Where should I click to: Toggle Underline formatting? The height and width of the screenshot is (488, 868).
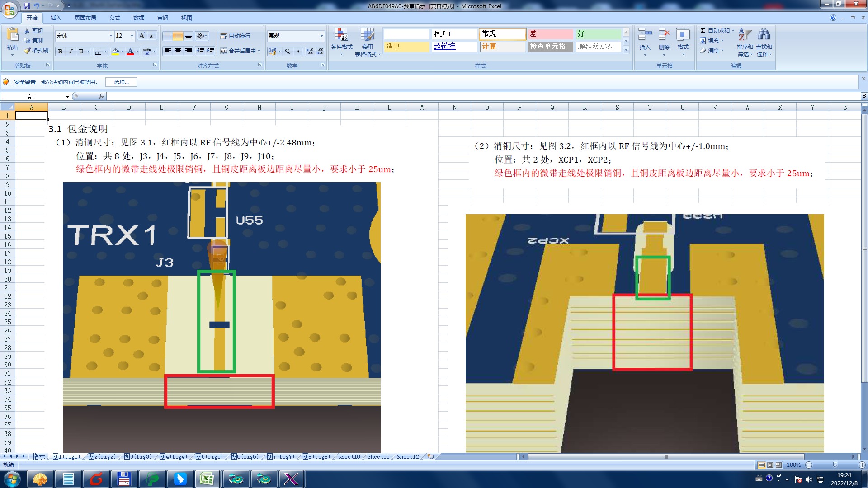point(81,52)
